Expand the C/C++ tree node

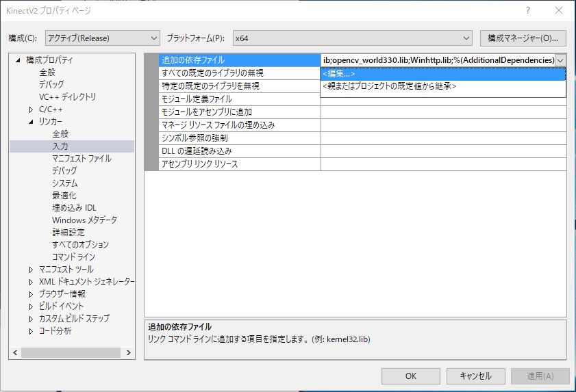[x=31, y=109]
